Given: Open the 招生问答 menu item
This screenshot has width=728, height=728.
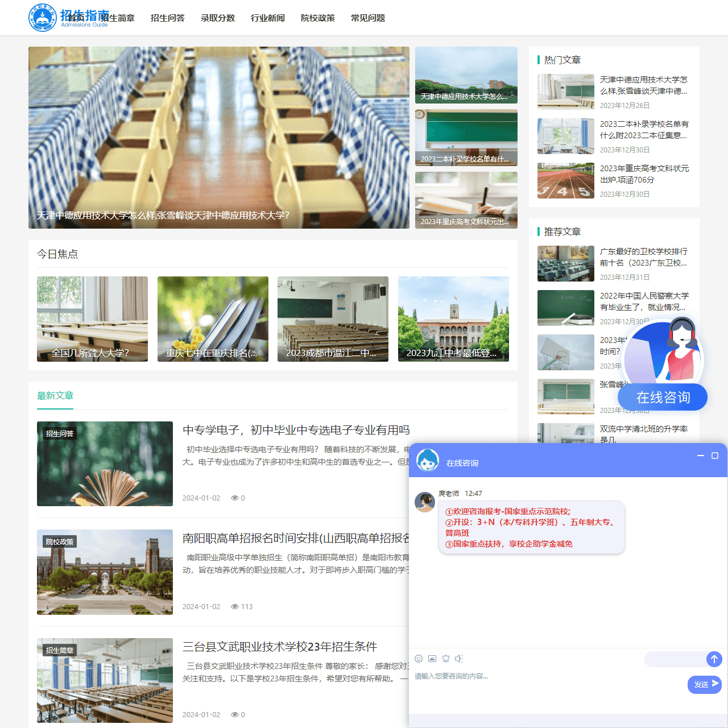Looking at the screenshot, I should click(x=167, y=18).
